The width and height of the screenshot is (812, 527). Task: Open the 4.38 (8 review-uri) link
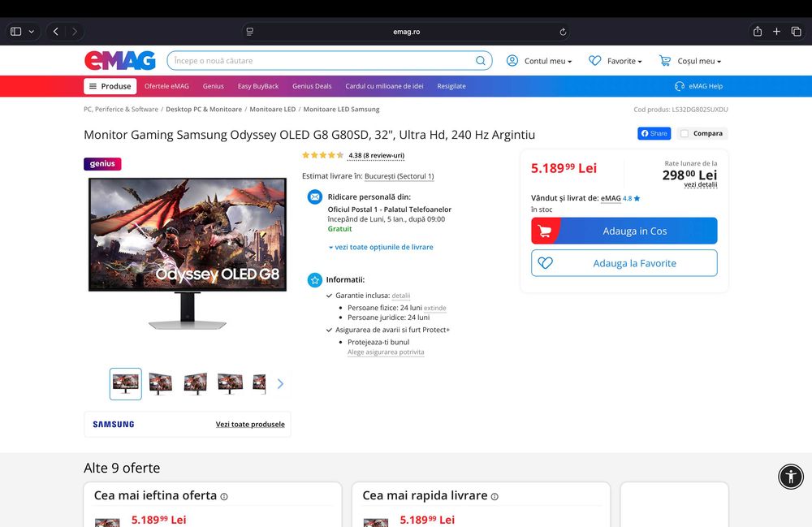(377, 155)
